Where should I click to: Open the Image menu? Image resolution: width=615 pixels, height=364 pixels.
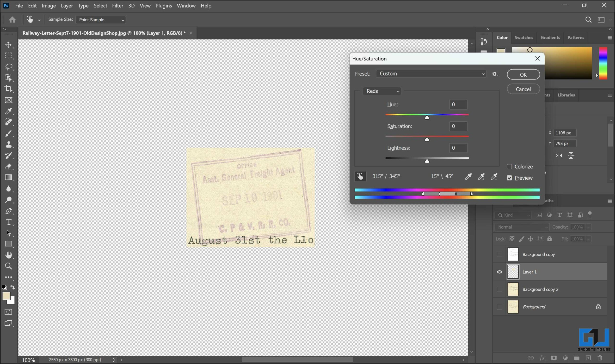click(49, 6)
